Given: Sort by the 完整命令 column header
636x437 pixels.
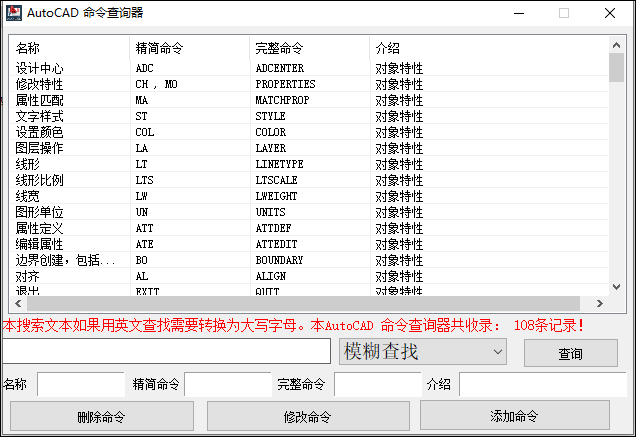Looking at the screenshot, I should click(x=309, y=48).
